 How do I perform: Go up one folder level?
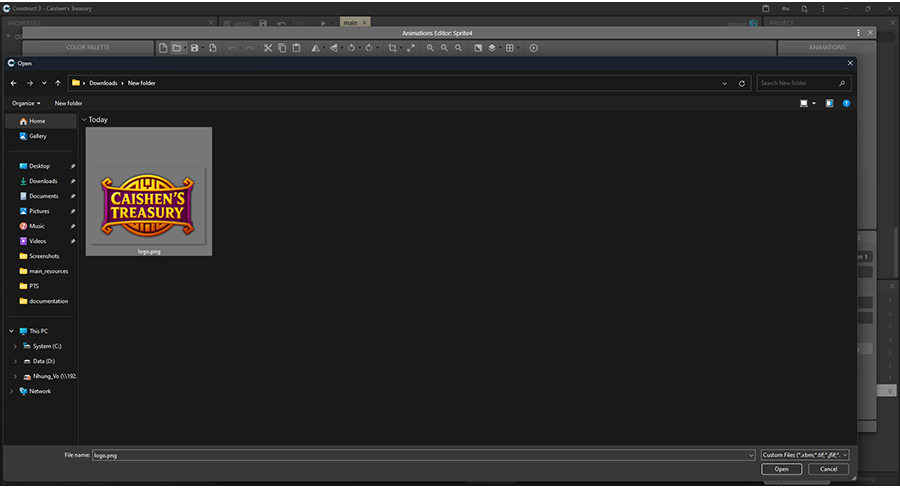click(58, 83)
